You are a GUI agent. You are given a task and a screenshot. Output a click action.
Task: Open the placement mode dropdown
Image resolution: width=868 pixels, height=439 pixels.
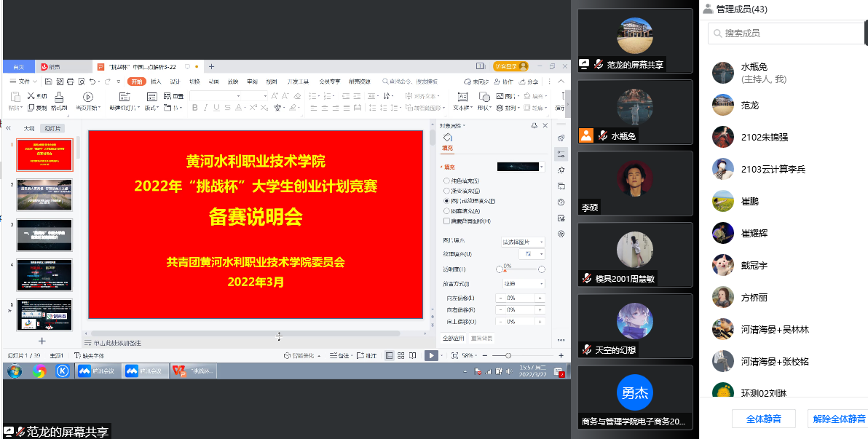pos(521,283)
